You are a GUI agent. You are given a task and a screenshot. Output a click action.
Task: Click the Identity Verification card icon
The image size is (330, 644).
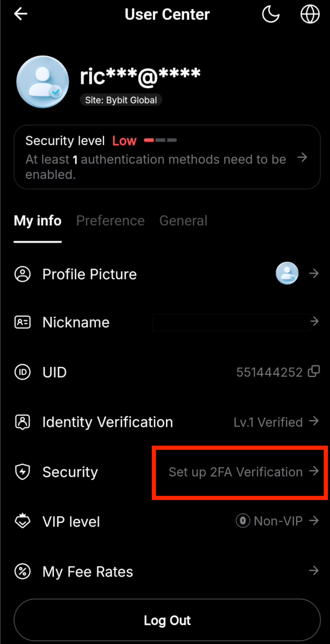22,422
